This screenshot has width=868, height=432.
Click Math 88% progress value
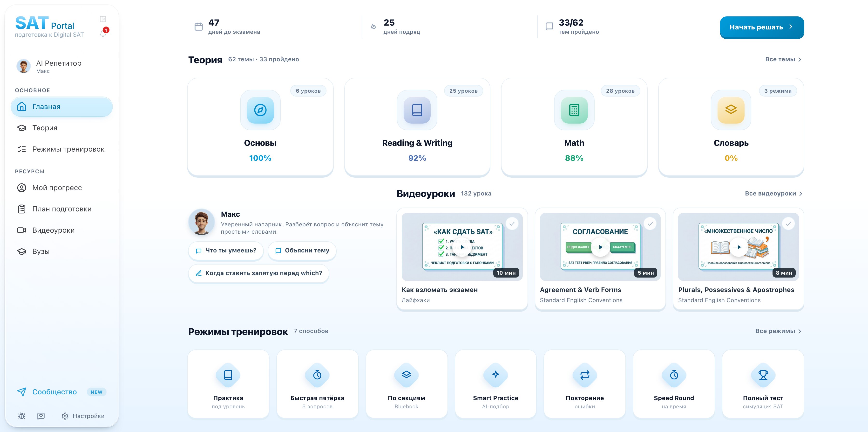(574, 158)
